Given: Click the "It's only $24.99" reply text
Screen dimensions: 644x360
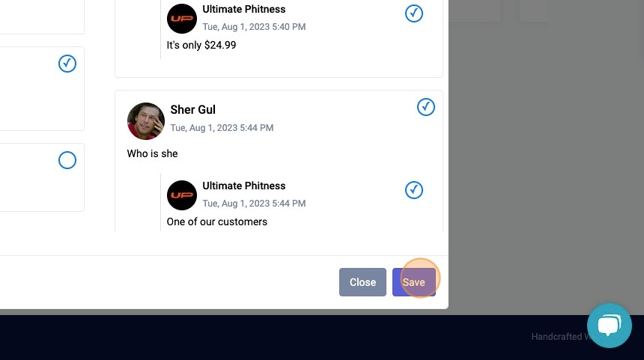Looking at the screenshot, I should point(201,45).
